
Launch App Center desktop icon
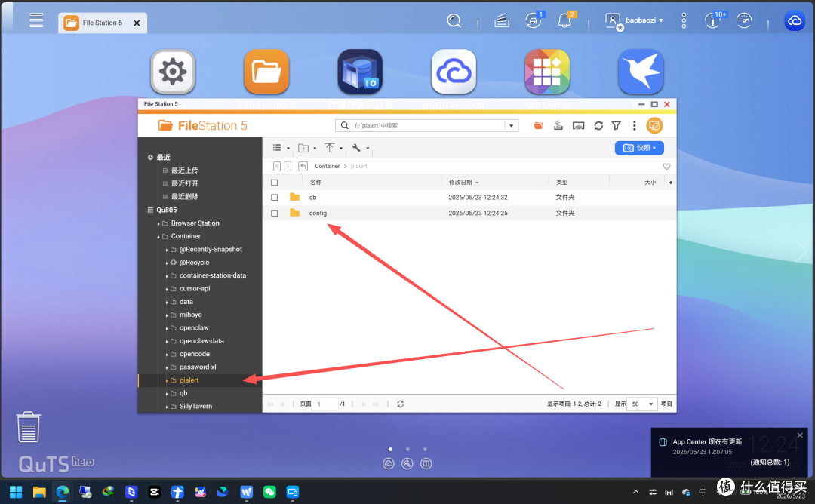(x=547, y=72)
